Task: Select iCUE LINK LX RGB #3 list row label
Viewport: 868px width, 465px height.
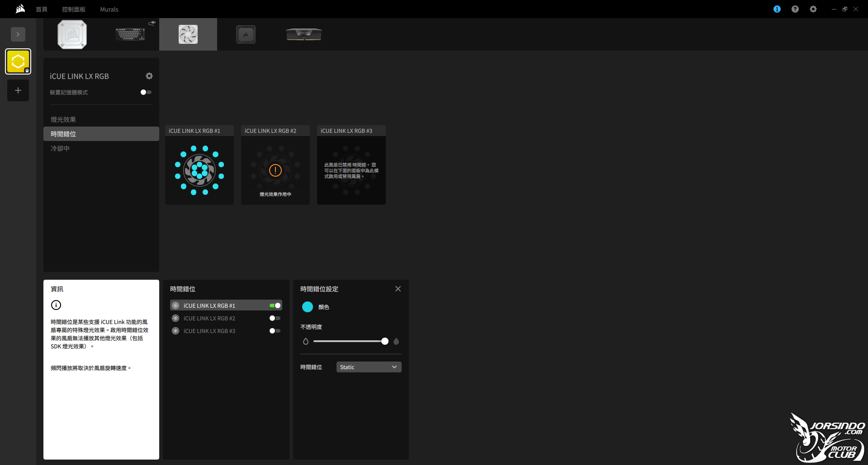Action: (209, 331)
